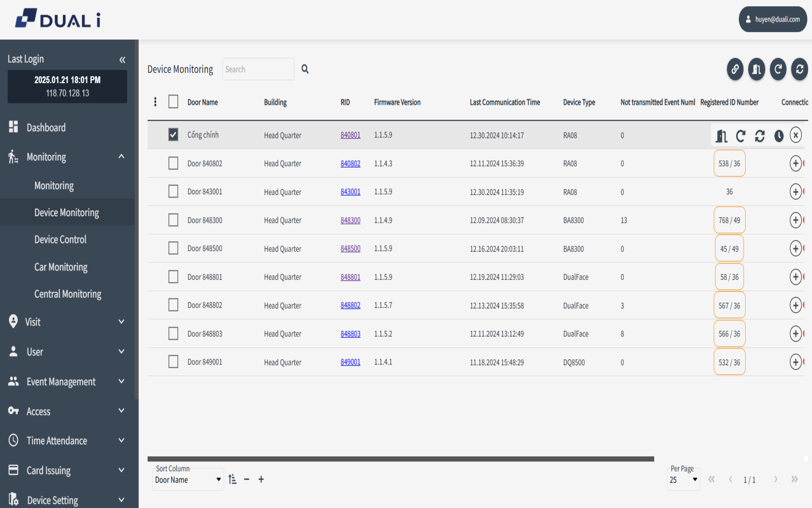Click the Search input field
This screenshot has height=508, width=812.
(258, 69)
